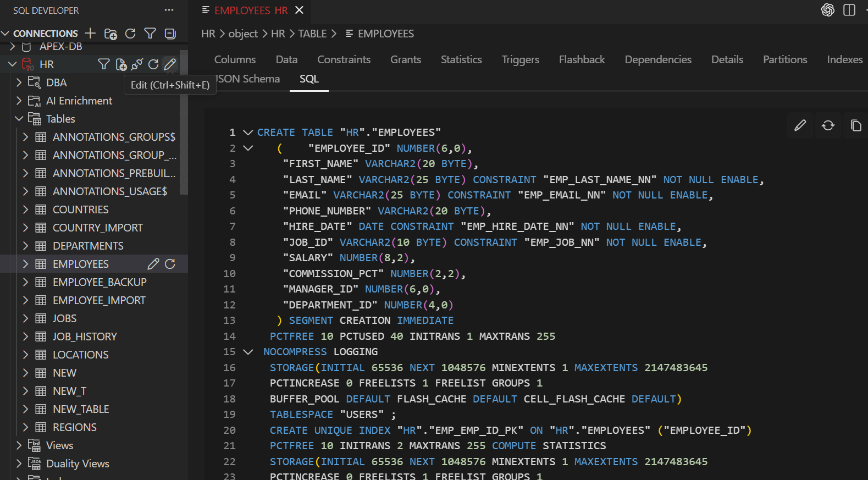Image resolution: width=868 pixels, height=480 pixels.
Task: Edit the EMPLOYEES table row pencil
Action: [x=153, y=264]
